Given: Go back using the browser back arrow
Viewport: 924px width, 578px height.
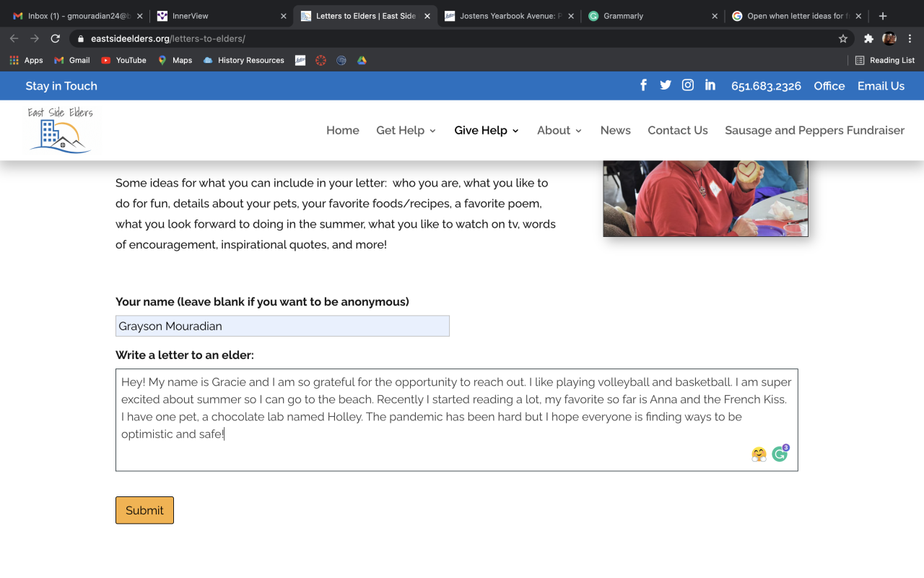Looking at the screenshot, I should tap(14, 38).
